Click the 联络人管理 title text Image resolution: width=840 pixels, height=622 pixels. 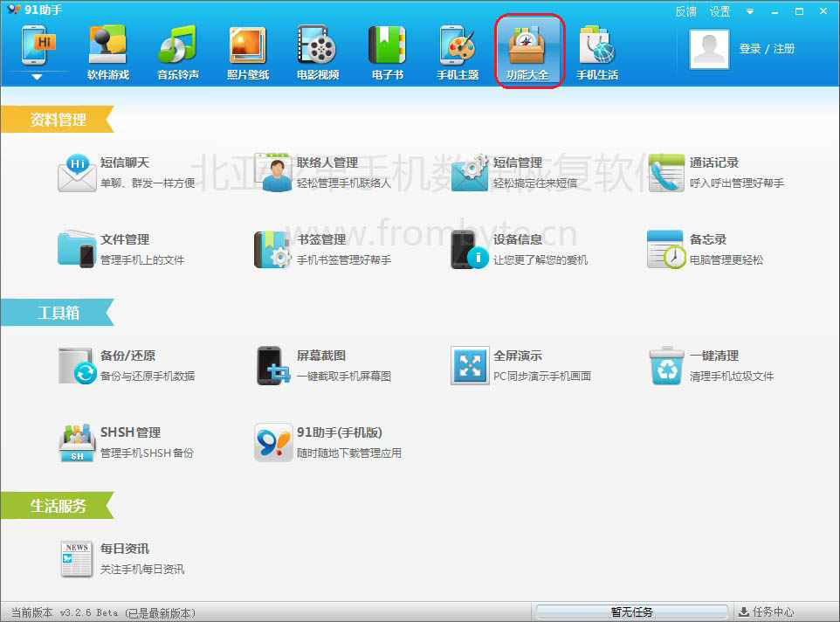point(327,162)
